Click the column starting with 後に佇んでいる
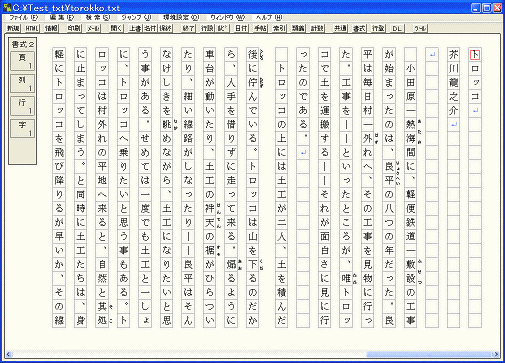The image size is (505, 363). (253, 188)
